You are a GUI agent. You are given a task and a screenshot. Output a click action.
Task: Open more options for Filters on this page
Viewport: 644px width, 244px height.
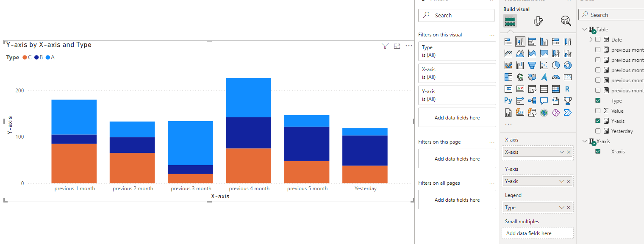(x=492, y=142)
